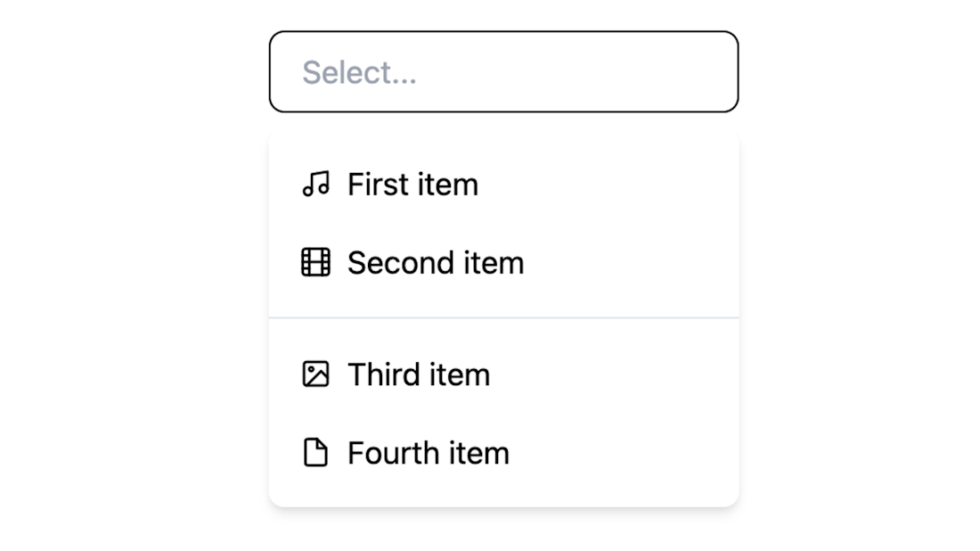Pick the option with film icon
The image size is (980, 551).
(x=503, y=262)
